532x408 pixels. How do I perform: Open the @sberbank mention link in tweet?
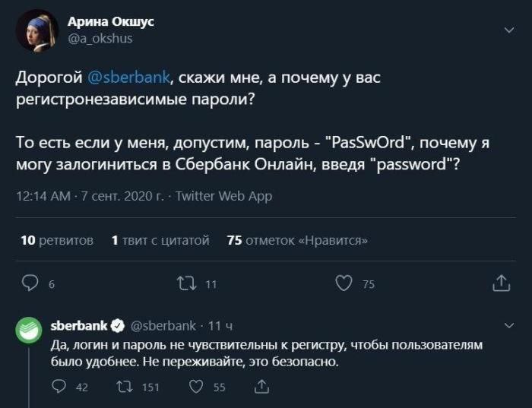click(128, 77)
